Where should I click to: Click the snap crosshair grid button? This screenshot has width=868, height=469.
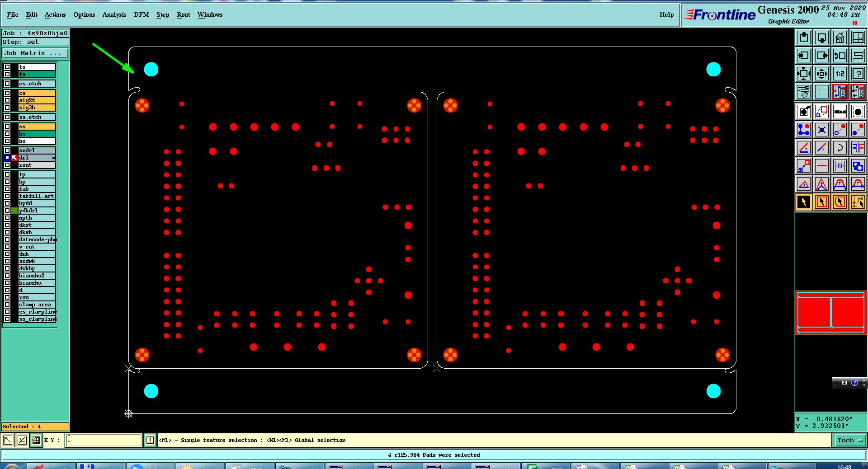point(36,440)
